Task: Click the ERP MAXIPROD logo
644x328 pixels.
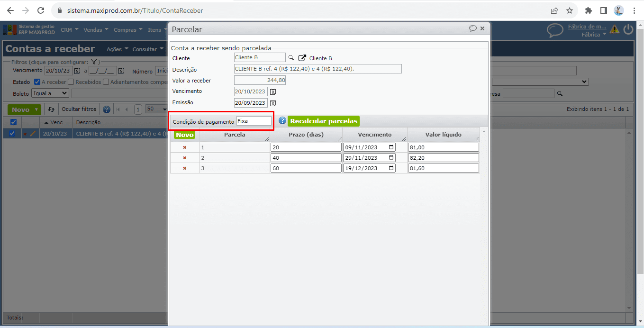Action: coord(29,30)
